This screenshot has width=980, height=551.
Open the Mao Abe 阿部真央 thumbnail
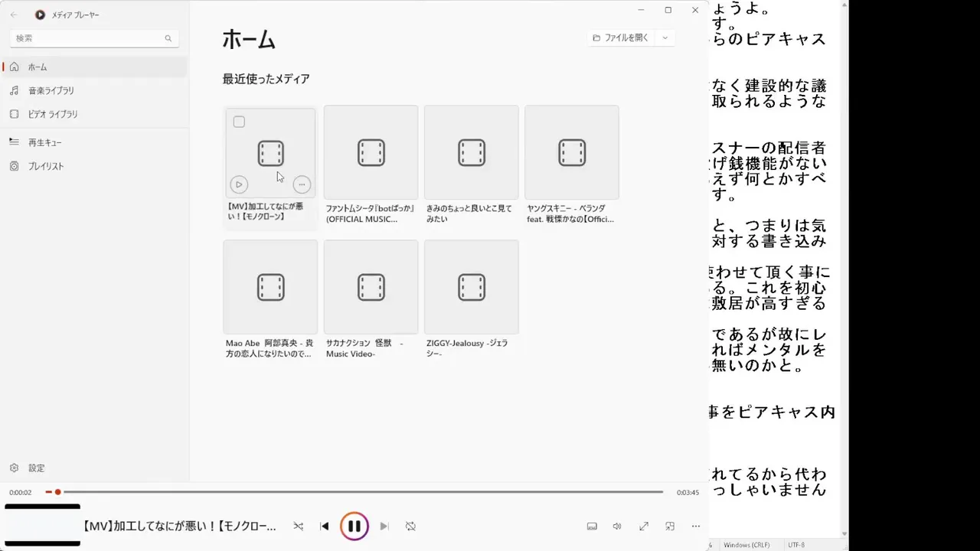point(270,287)
